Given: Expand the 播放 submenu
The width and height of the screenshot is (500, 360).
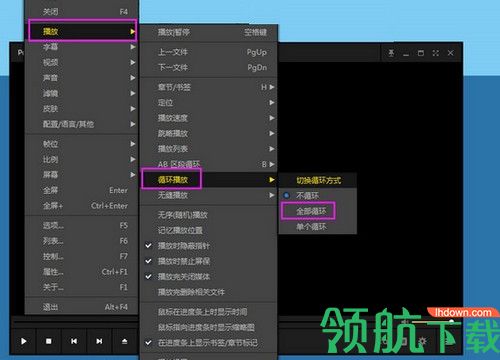Looking at the screenshot, I should [82, 31].
